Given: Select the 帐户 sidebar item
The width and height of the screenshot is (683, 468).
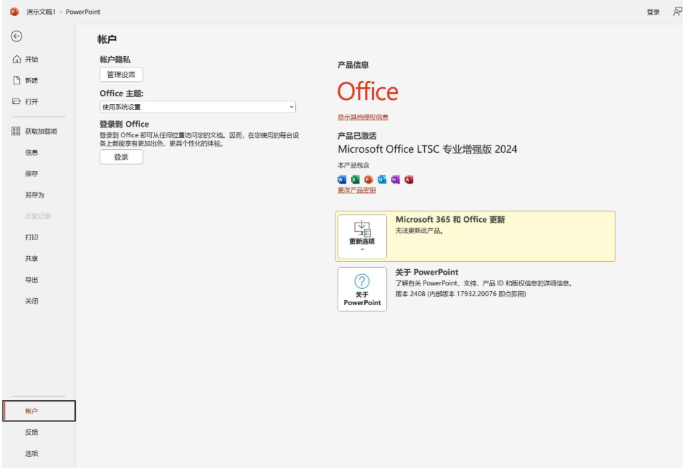Looking at the screenshot, I should click(39, 411).
